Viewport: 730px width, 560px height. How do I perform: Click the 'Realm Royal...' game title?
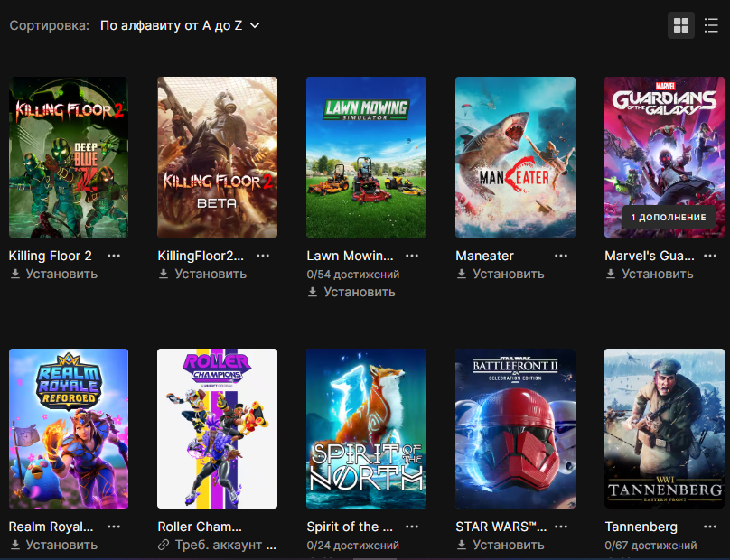(51, 527)
